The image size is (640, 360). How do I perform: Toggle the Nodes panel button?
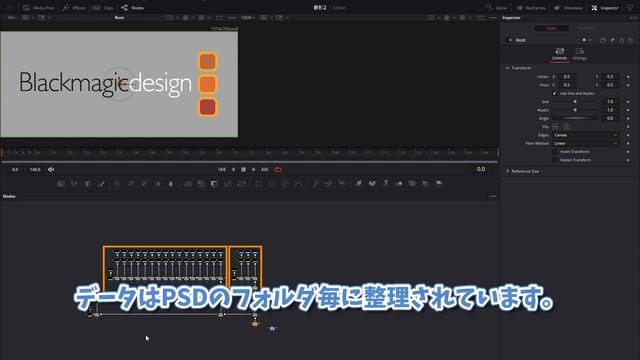tap(132, 8)
